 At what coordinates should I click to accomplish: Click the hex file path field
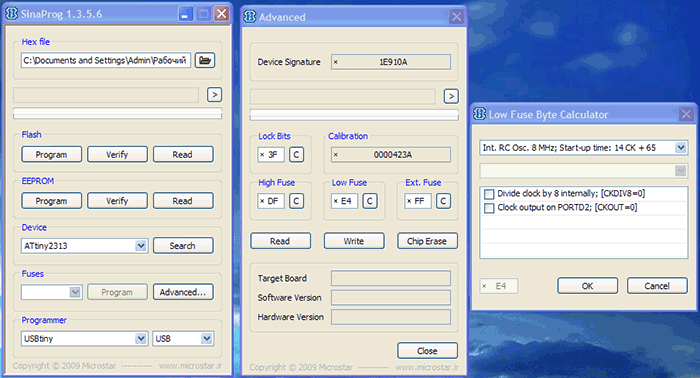pos(106,60)
